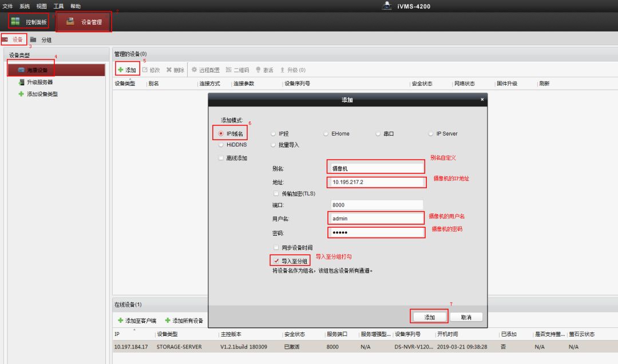Switch to the 控制面板 tab
Image resolution: width=618 pixels, height=364 pixels.
pyautogui.click(x=29, y=22)
